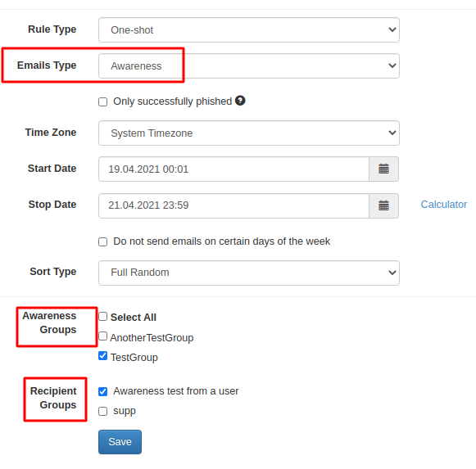Tick the supp recipient group checkbox

coord(103,412)
